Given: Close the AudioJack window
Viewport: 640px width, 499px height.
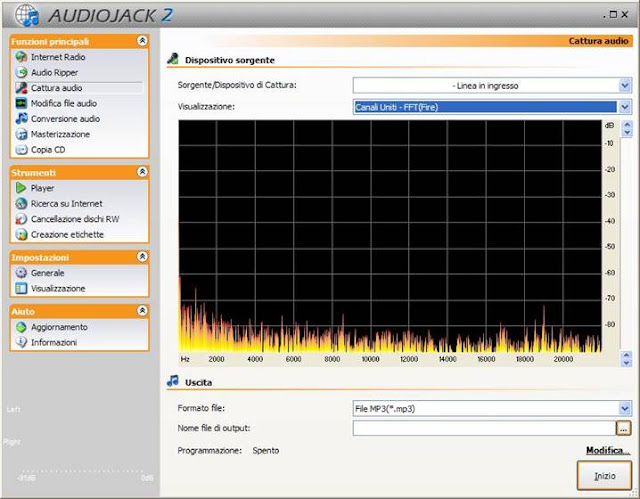Looking at the screenshot, I should point(624,15).
